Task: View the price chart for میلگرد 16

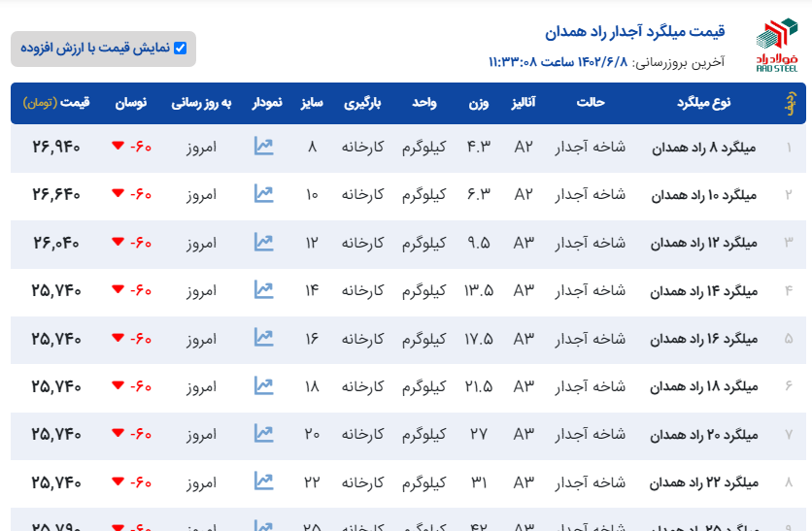Action: point(263,338)
